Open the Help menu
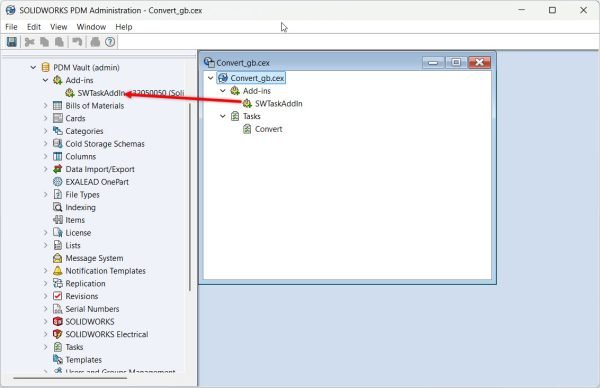 tap(124, 27)
